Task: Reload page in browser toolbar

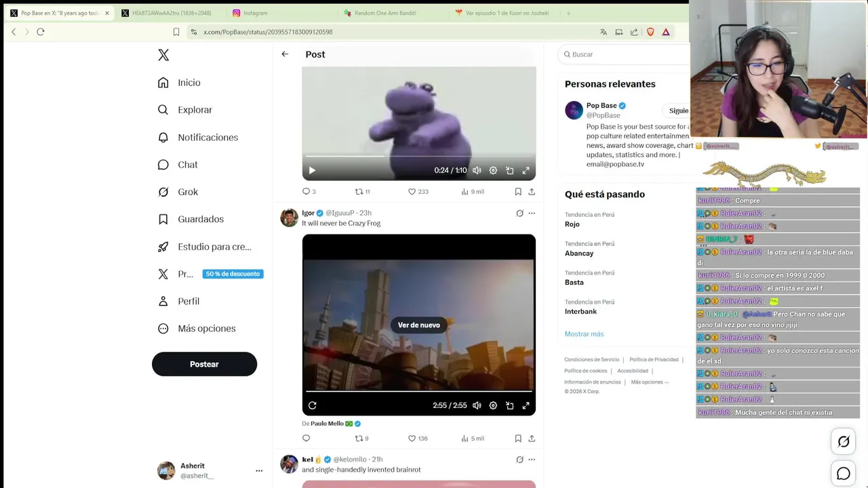Action: point(41,32)
